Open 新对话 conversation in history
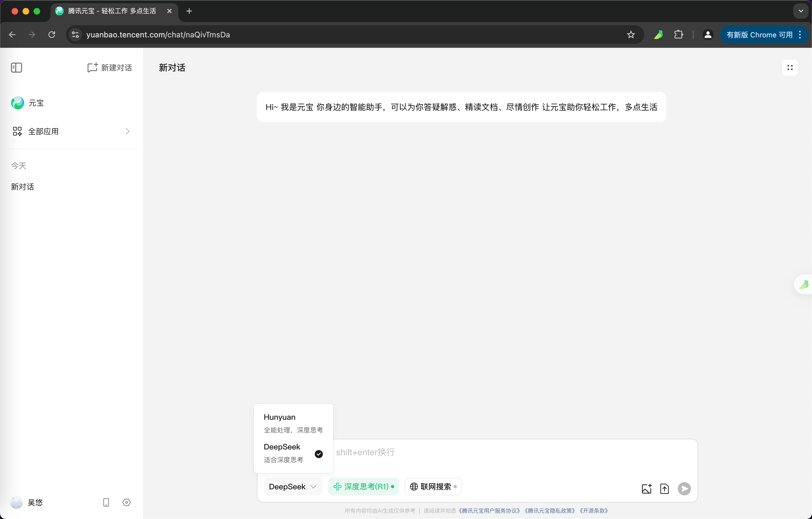 (x=23, y=187)
